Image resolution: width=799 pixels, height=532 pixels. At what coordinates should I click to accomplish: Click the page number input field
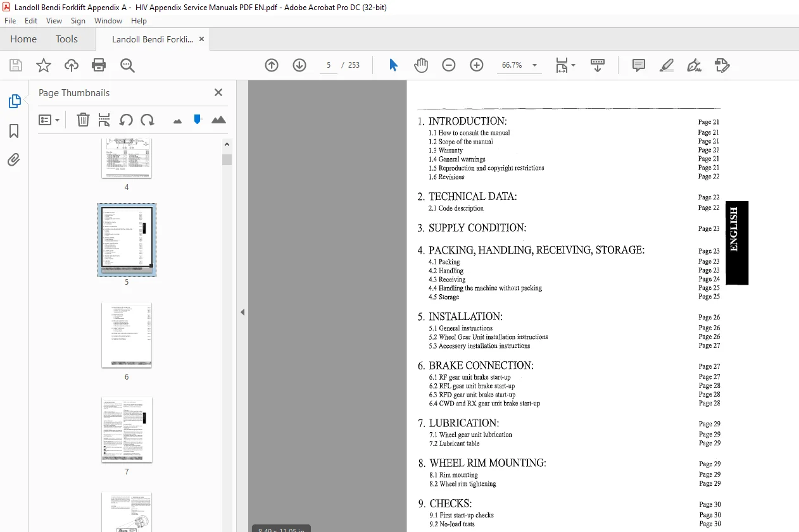[329, 65]
